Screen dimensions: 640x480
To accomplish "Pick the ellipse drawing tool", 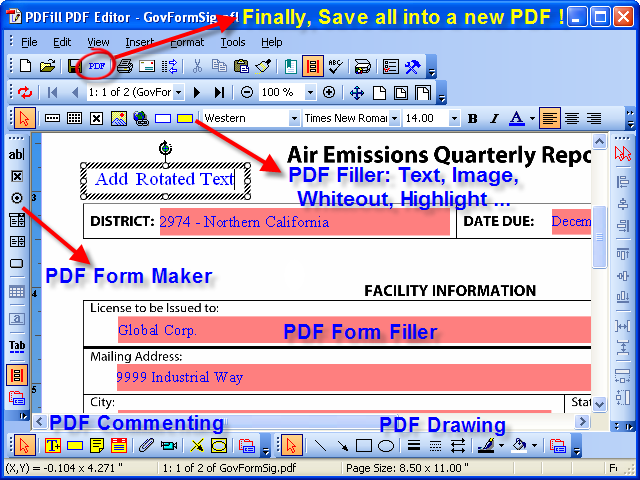I will 385,446.
